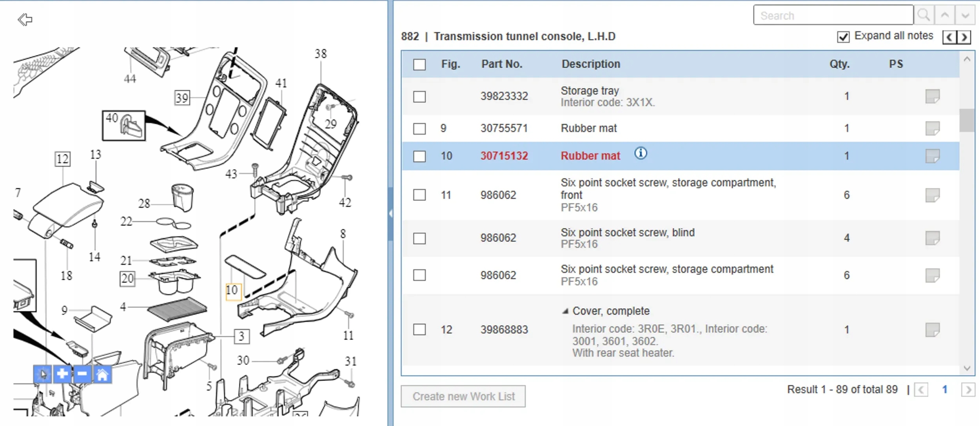
Task: Jump to previous search result up arrow
Action: pos(945,15)
